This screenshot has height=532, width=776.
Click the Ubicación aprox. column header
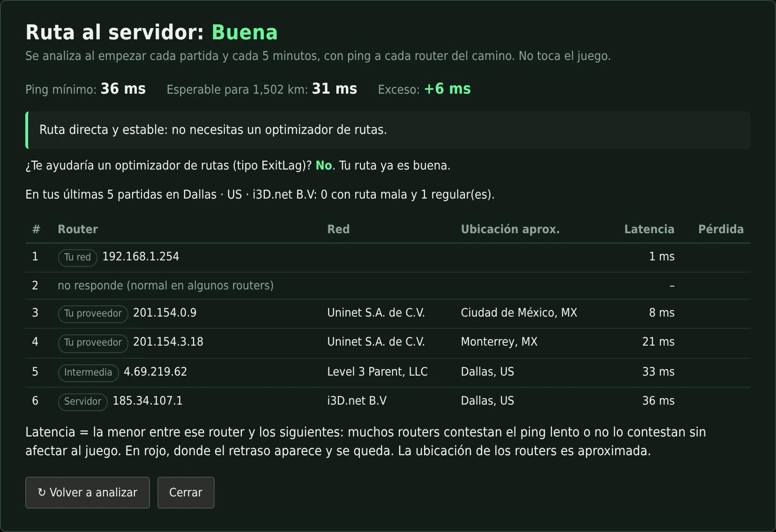(510, 229)
